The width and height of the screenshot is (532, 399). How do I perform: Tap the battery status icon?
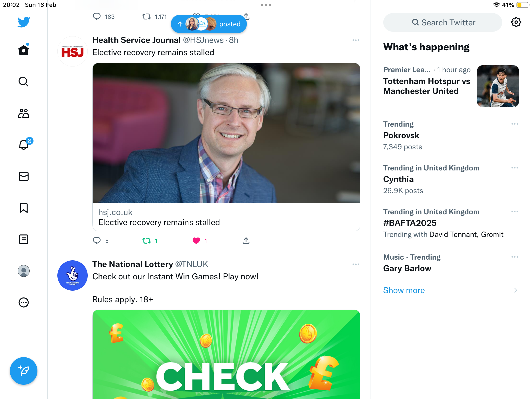(x=522, y=5)
